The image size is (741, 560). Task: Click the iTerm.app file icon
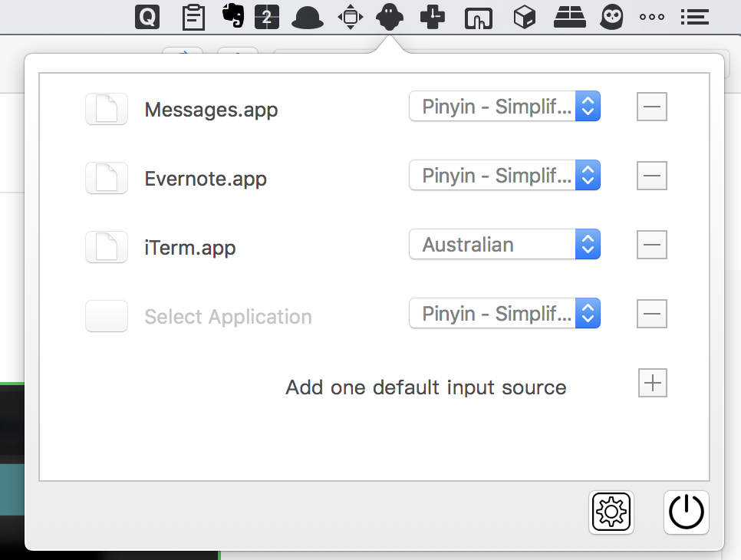pyautogui.click(x=107, y=247)
